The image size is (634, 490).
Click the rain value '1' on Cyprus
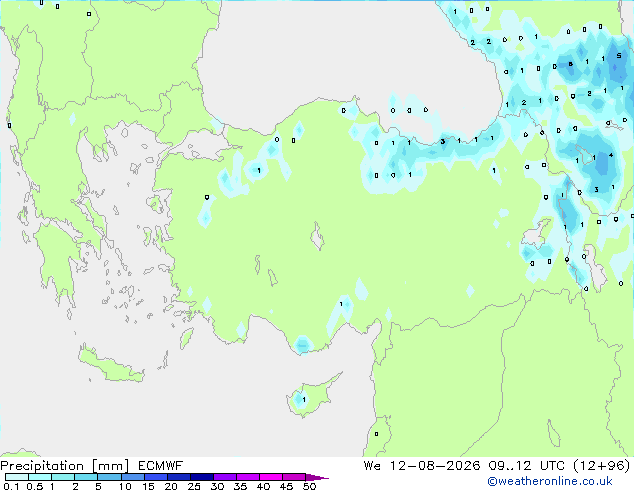(304, 400)
